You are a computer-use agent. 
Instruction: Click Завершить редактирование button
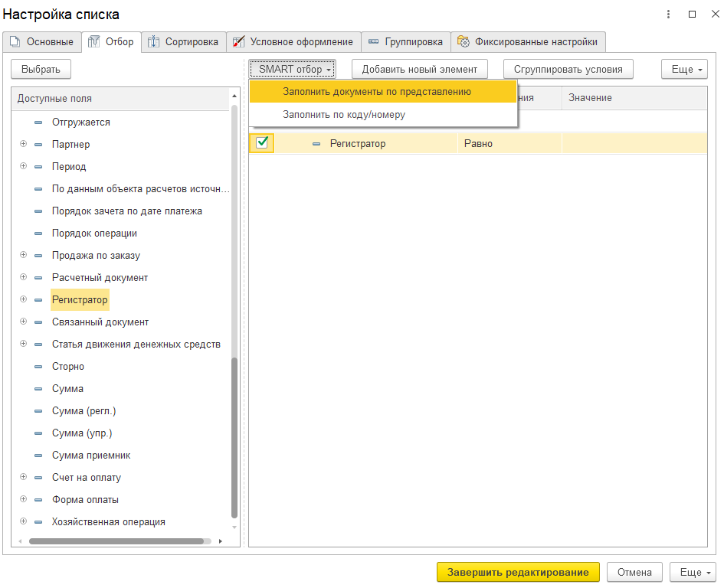point(518,573)
